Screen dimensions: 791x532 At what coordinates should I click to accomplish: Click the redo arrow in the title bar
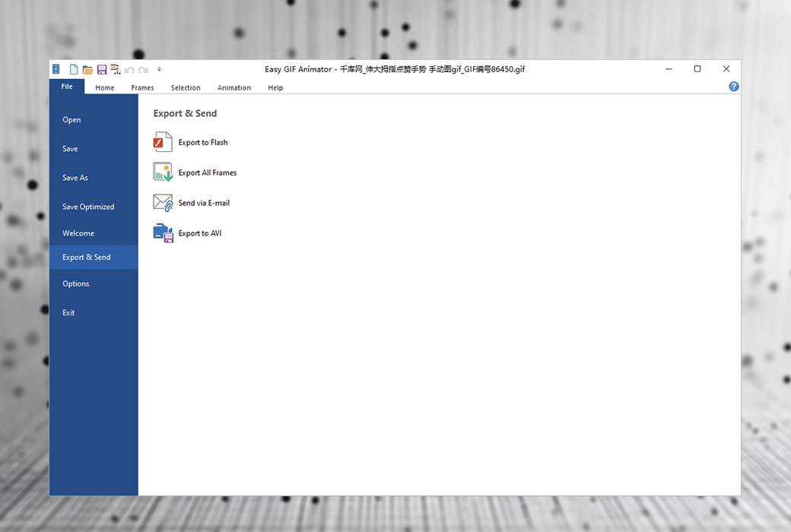tap(143, 70)
